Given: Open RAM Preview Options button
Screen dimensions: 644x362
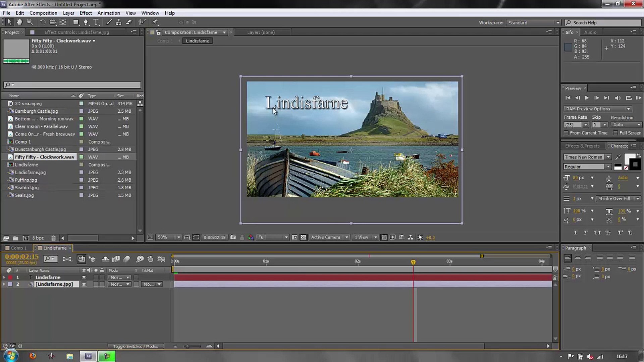Looking at the screenshot, I should click(x=598, y=109).
